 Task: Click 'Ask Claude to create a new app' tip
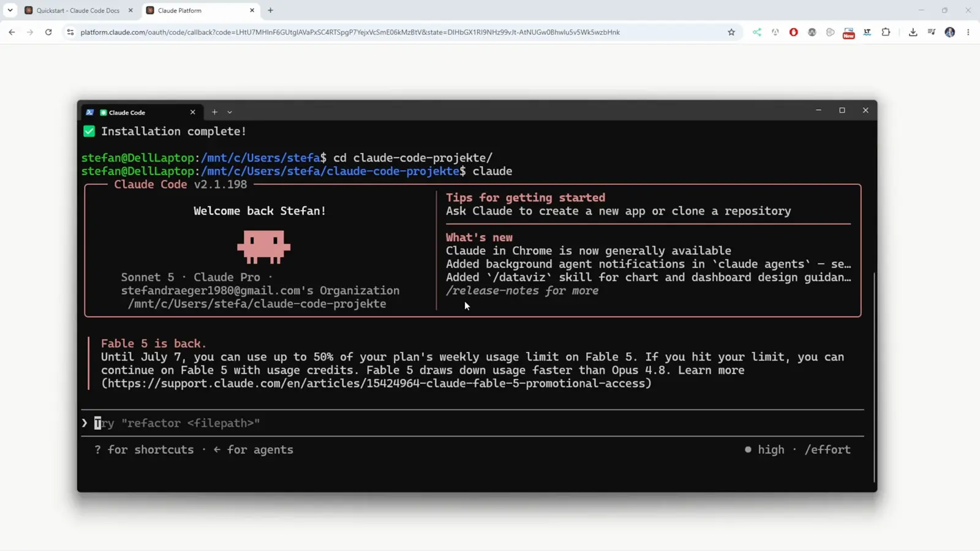(619, 211)
